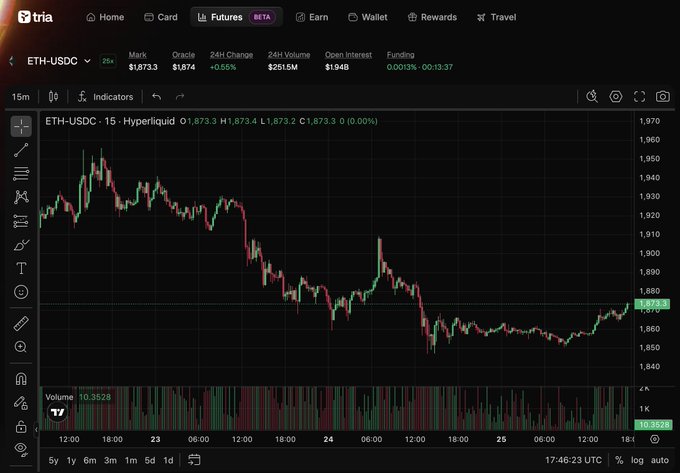Select the crosshair cursor tool
The height and width of the screenshot is (473, 680).
click(21, 127)
